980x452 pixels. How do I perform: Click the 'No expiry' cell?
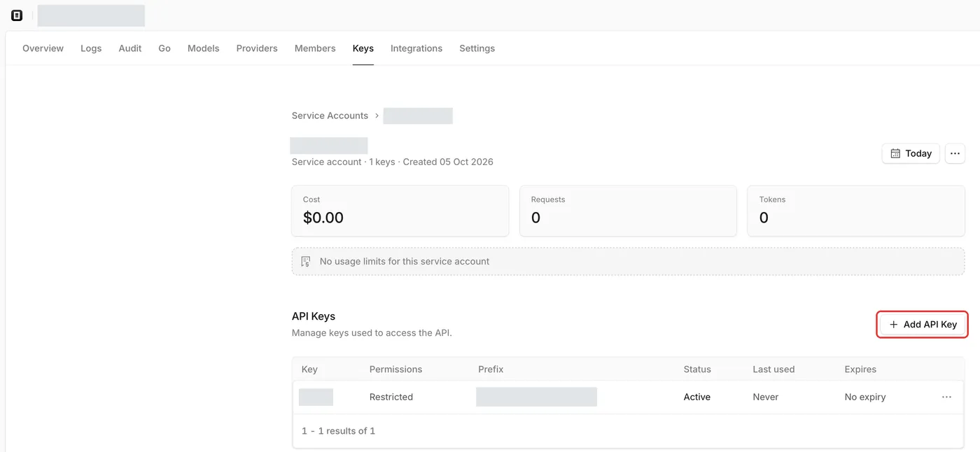865,397
